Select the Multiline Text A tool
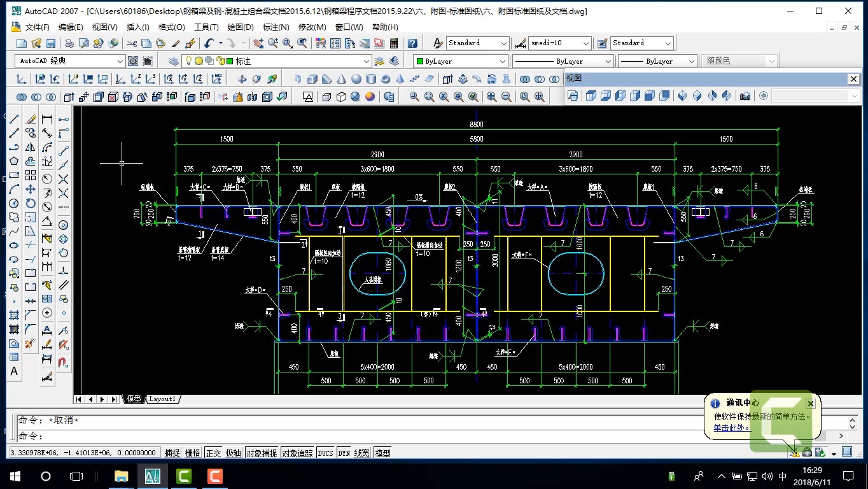 [14, 371]
